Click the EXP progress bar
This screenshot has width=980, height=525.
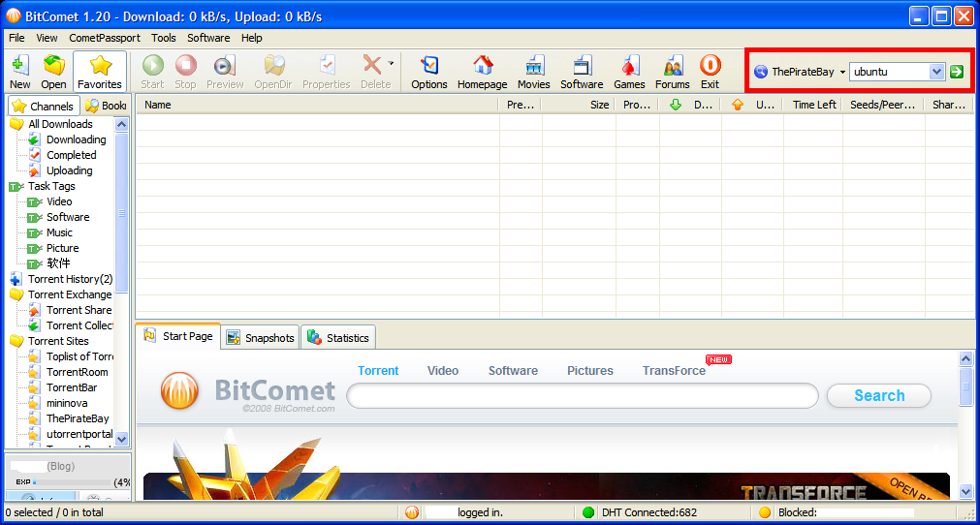click(72, 482)
